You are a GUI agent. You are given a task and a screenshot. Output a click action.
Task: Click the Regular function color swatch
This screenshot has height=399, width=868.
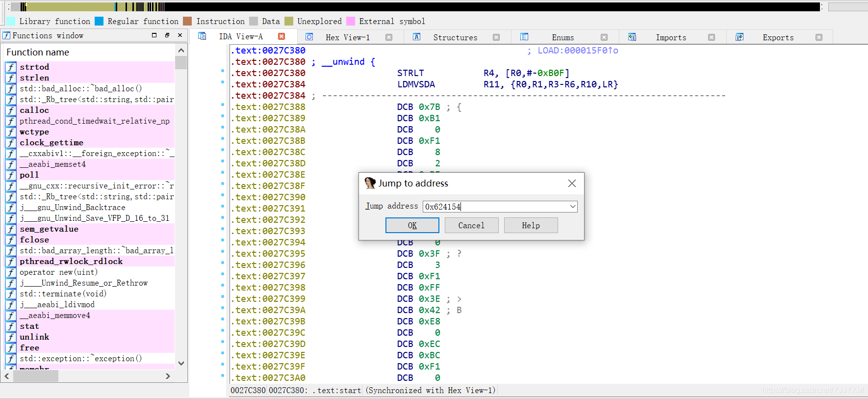pyautogui.click(x=99, y=21)
